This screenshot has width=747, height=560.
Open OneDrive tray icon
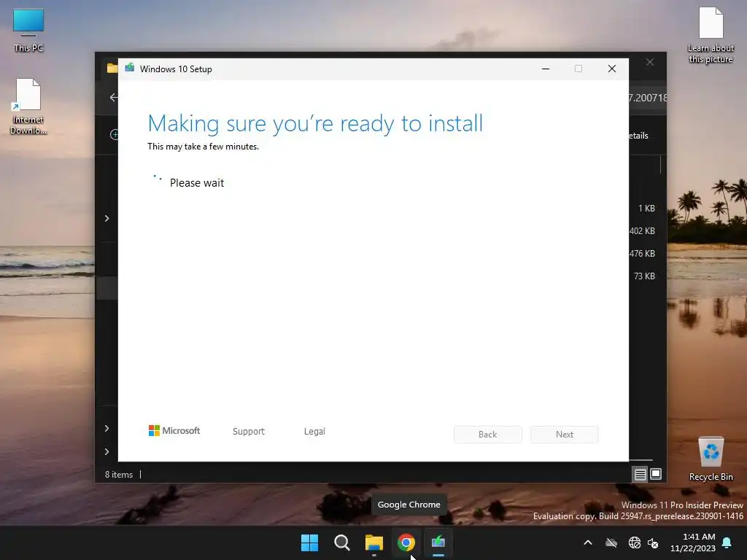tap(611, 542)
